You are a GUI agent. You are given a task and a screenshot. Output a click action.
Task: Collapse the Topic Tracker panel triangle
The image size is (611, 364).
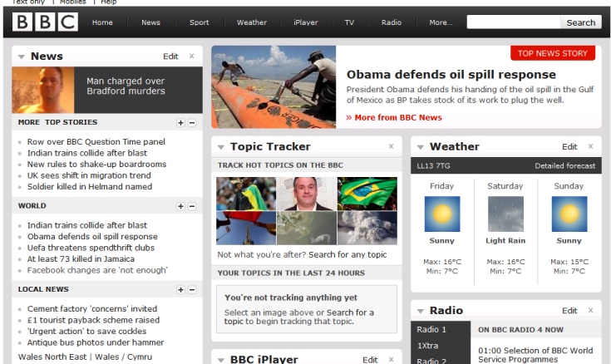[221, 147]
